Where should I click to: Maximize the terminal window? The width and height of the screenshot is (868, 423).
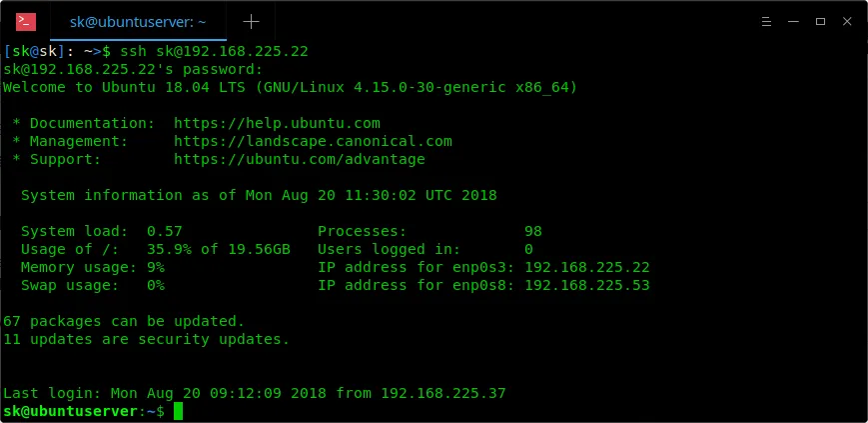820,21
